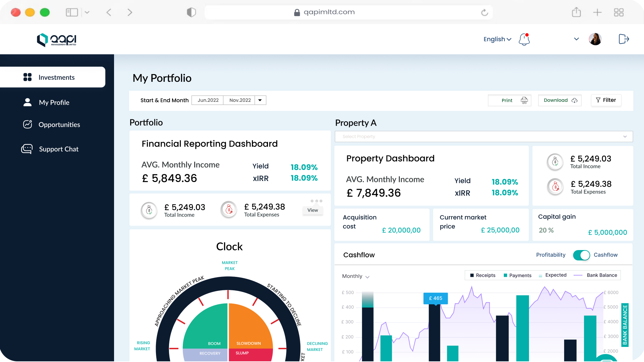Toggle Expected legend item
The width and height of the screenshot is (644, 362).
(x=552, y=275)
